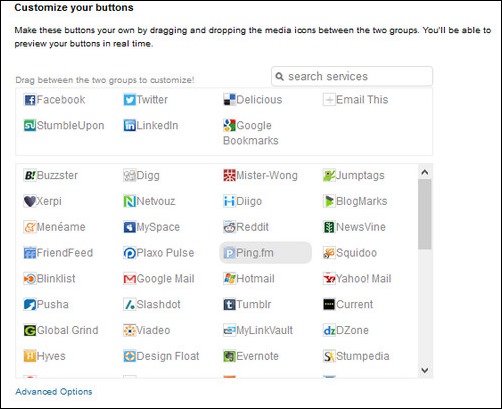Choose the highlighted Ping.fm service
The width and height of the screenshot is (502, 409).
point(265,253)
